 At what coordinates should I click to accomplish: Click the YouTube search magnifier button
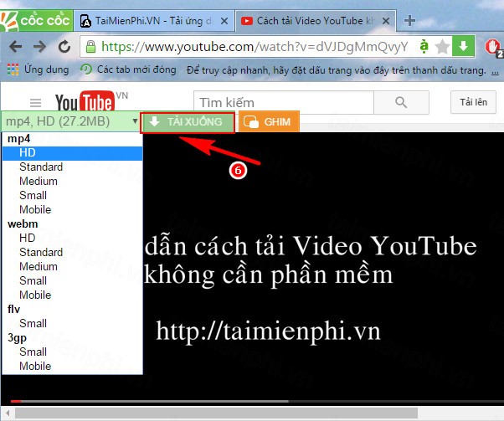(x=401, y=102)
